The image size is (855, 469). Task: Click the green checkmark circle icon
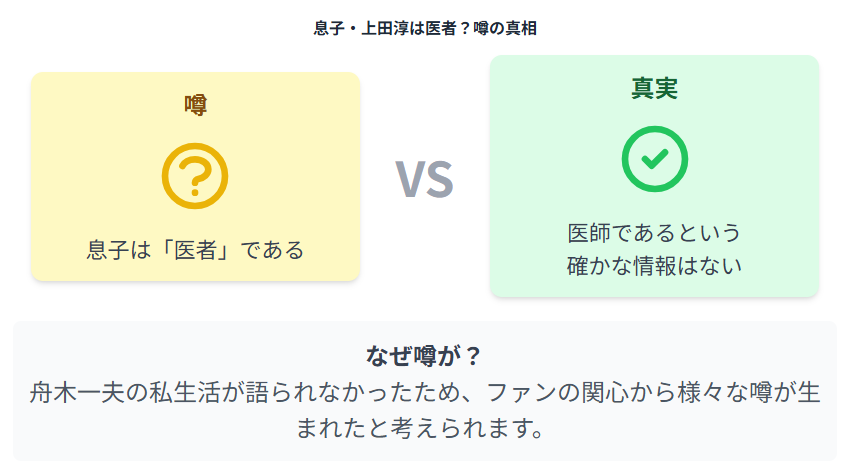654,159
